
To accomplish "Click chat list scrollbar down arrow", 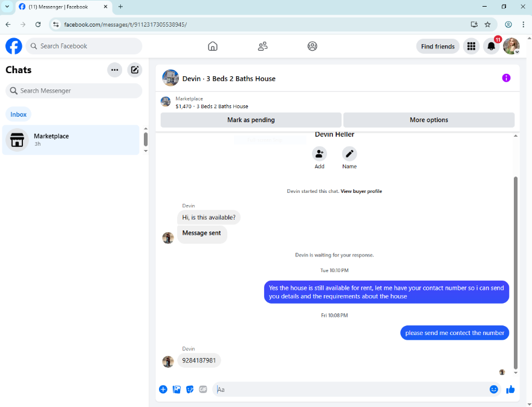I will 146,151.
